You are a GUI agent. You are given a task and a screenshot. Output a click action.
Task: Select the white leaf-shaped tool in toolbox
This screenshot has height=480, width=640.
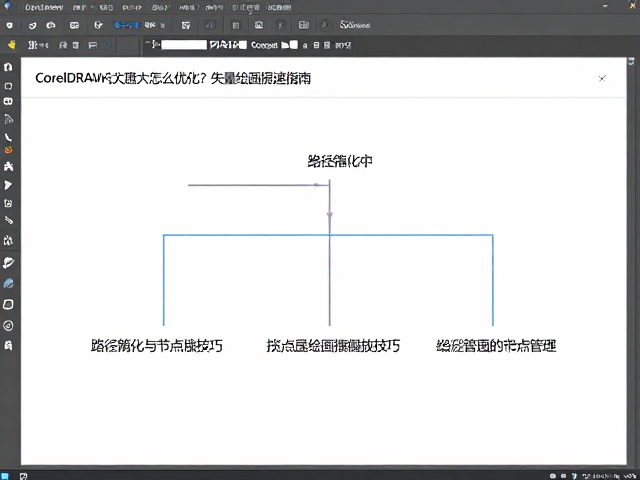point(8,262)
